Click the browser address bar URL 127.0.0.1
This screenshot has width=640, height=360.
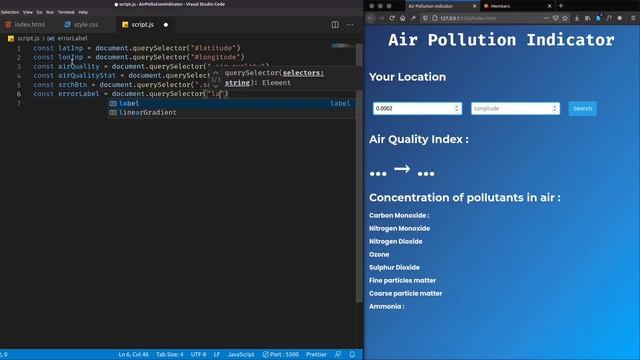click(x=468, y=18)
